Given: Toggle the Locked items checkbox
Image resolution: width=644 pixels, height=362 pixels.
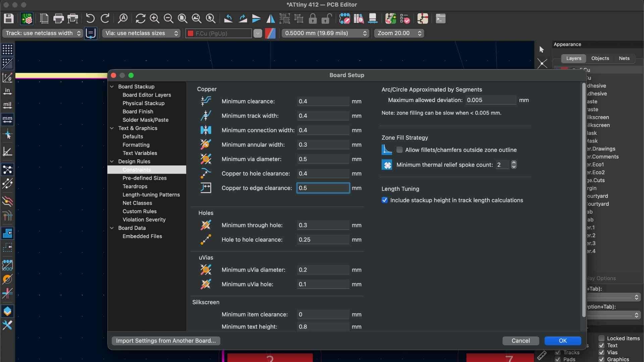Looking at the screenshot, I should 601,338.
